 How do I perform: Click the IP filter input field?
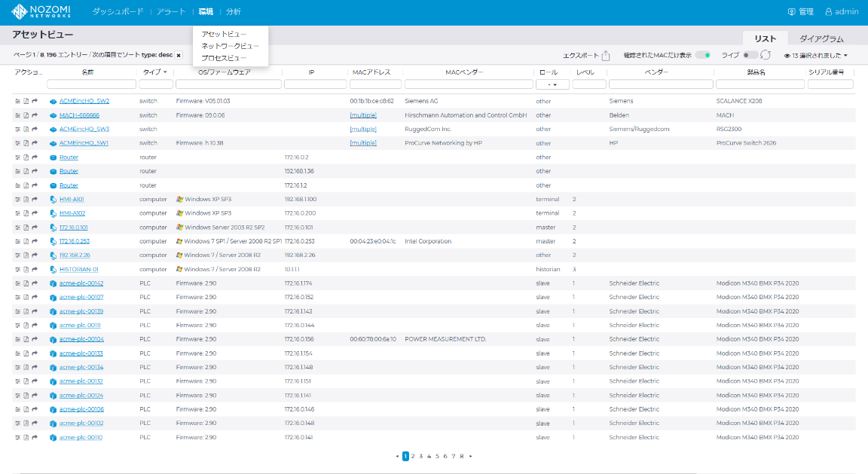coord(316,84)
